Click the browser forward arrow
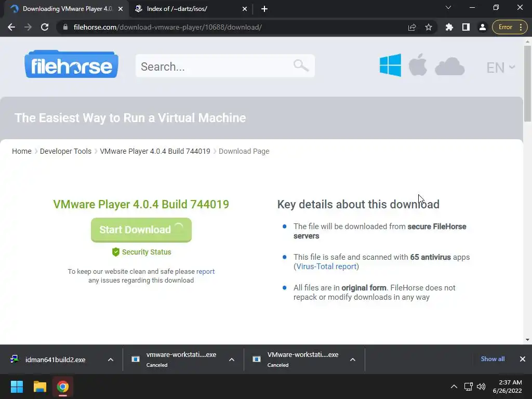Viewport: 532px width, 399px height. (28, 27)
